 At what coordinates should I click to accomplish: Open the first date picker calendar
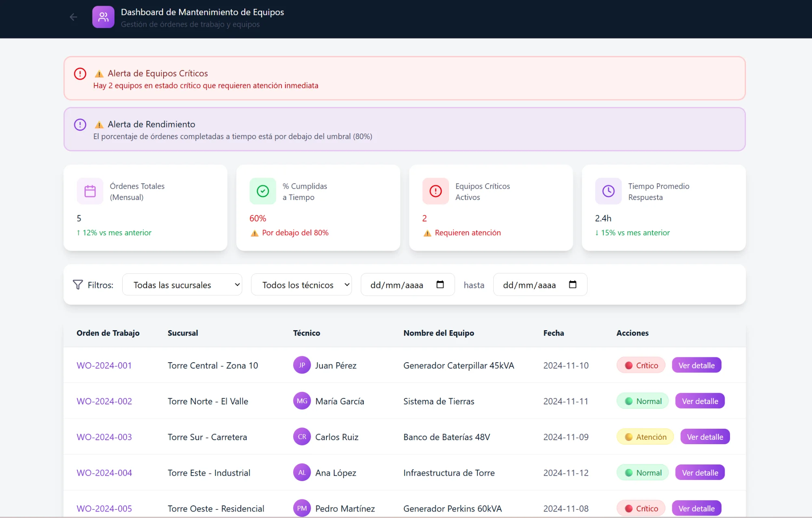[440, 284]
